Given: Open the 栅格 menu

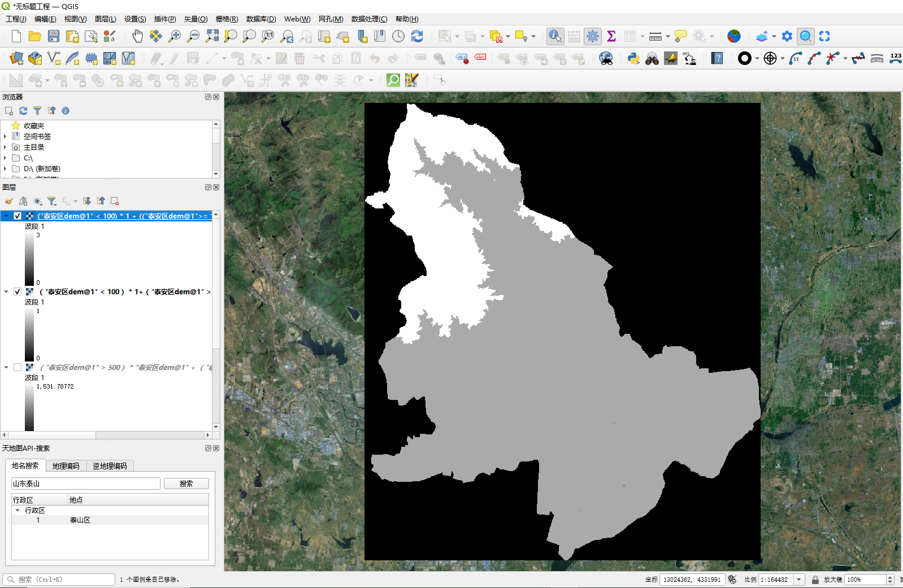Looking at the screenshot, I should pos(227,19).
